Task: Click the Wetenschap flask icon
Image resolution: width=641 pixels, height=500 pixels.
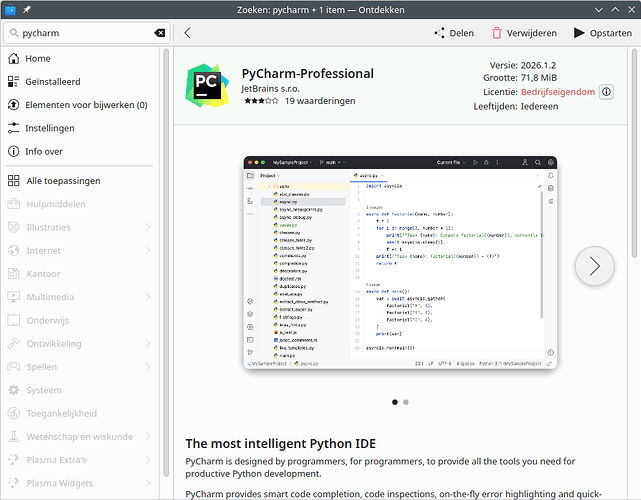Action: tap(13, 437)
